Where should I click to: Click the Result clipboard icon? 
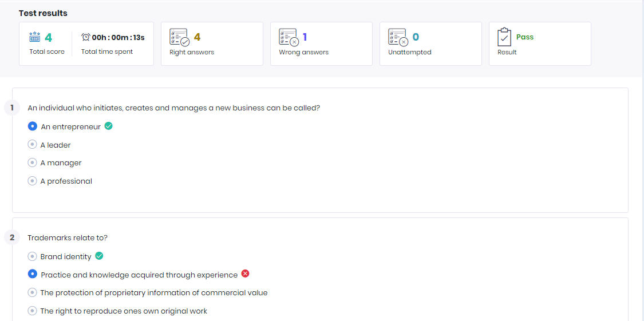504,37
